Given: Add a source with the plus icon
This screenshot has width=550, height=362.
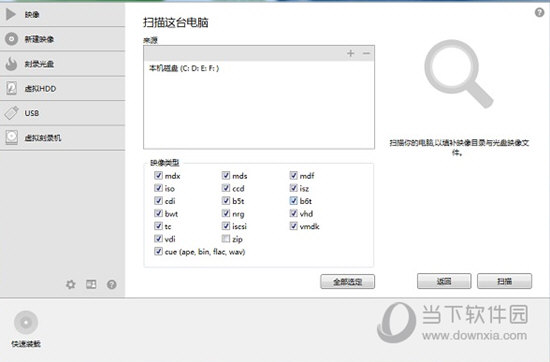Looking at the screenshot, I should pyautogui.click(x=350, y=53).
